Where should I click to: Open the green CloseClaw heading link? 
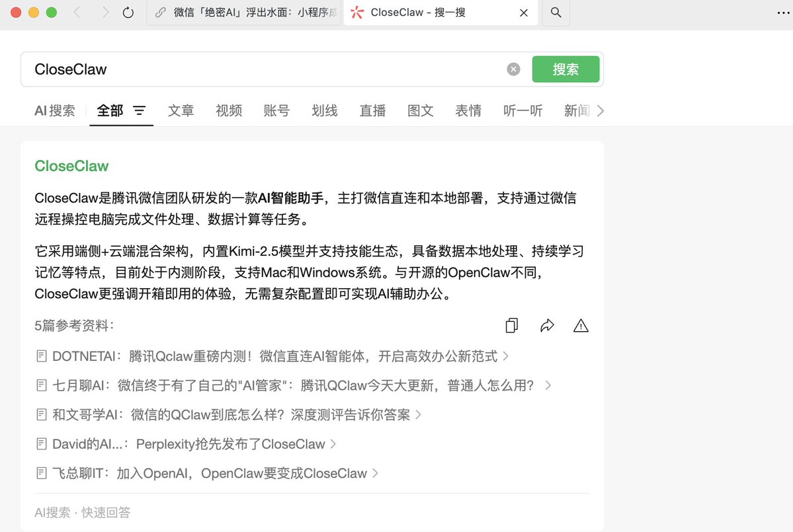[x=71, y=166]
